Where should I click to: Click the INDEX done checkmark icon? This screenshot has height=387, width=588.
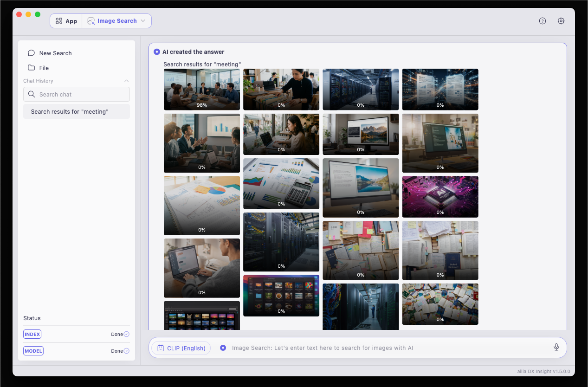point(127,334)
